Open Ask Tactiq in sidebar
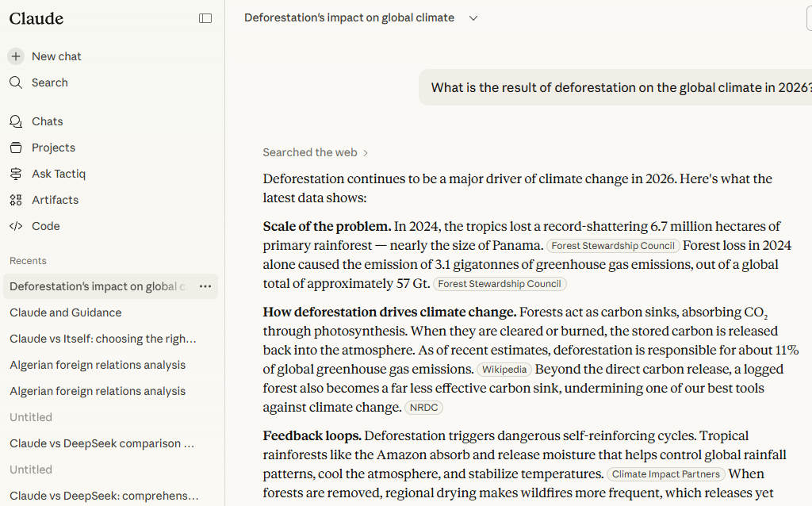The image size is (812, 506). 59,174
